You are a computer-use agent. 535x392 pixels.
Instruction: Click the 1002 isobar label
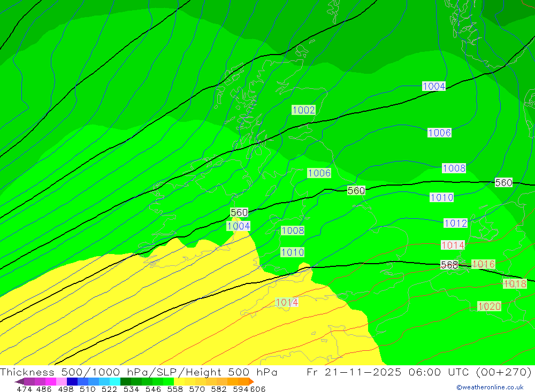click(304, 110)
